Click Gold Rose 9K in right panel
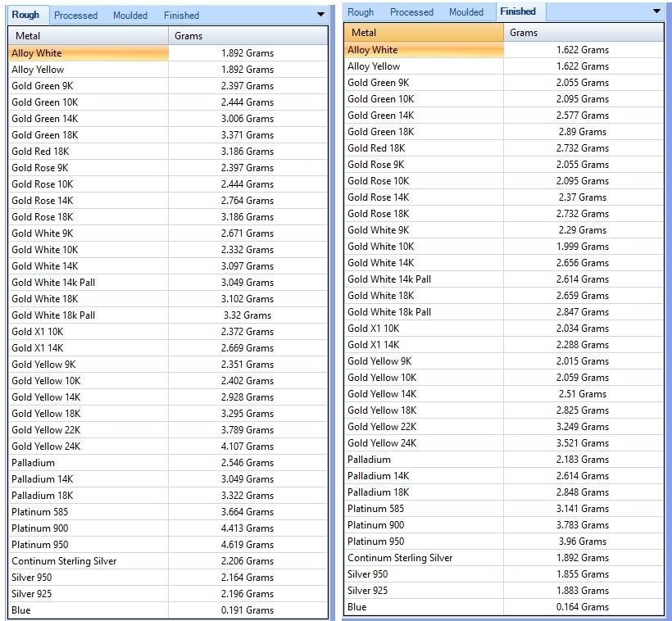Viewport: 672px width, 621px height. (504, 165)
